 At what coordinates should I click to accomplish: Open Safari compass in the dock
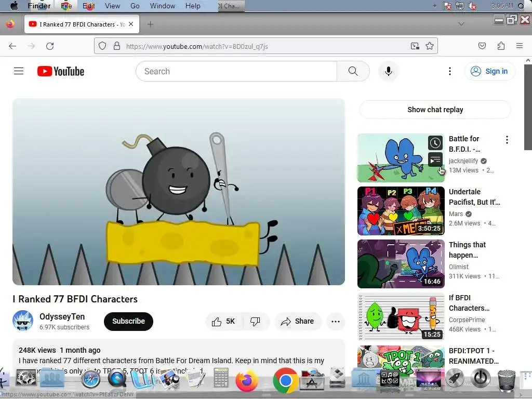(x=90, y=379)
